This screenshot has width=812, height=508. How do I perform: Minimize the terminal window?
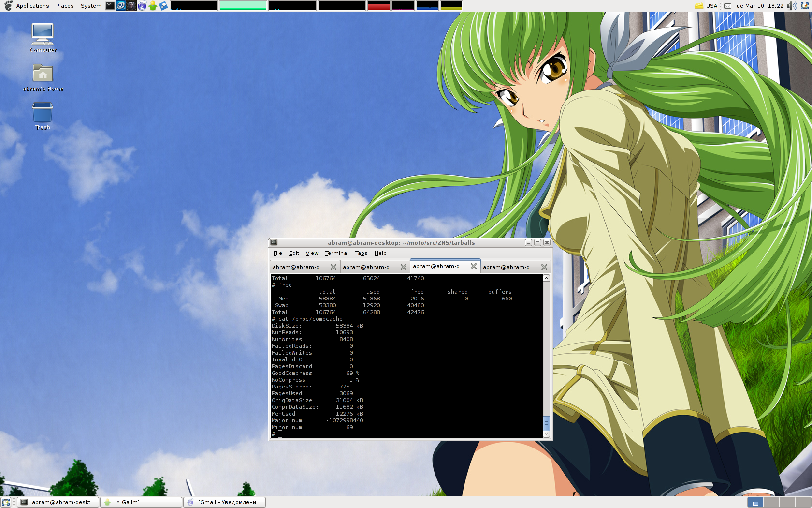528,242
